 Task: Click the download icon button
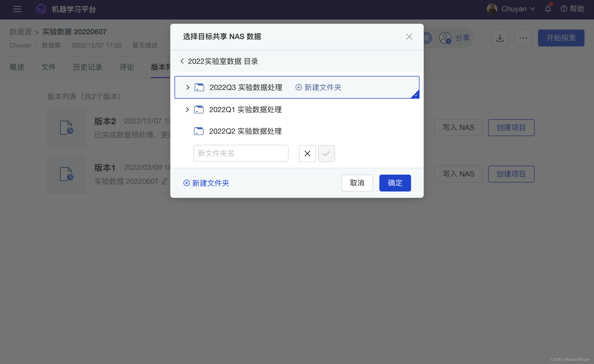(x=500, y=38)
